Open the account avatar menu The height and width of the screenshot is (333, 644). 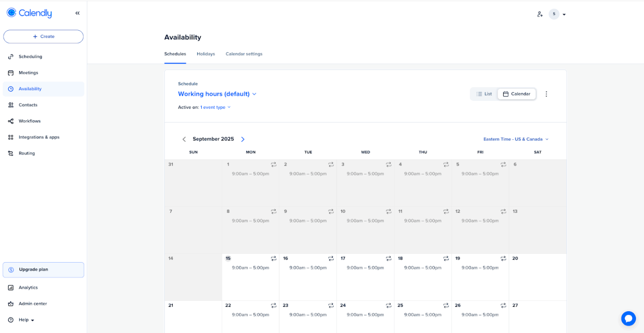[x=557, y=14]
